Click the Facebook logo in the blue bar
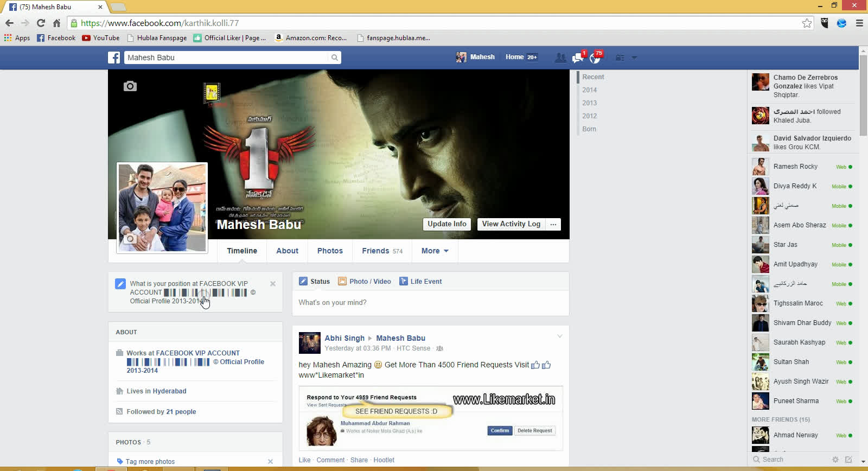 click(x=114, y=58)
